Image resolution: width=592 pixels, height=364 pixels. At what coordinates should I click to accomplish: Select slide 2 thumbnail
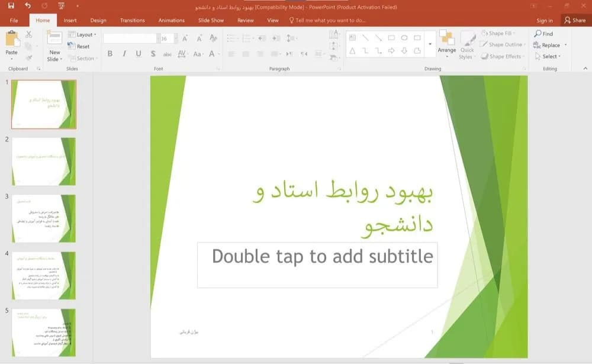tap(44, 162)
